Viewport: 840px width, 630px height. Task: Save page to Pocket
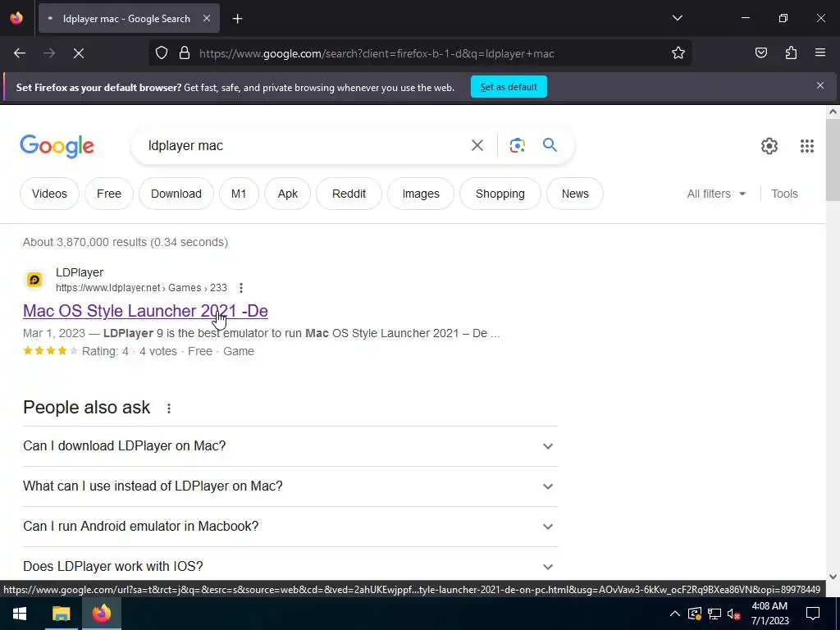[760, 53]
